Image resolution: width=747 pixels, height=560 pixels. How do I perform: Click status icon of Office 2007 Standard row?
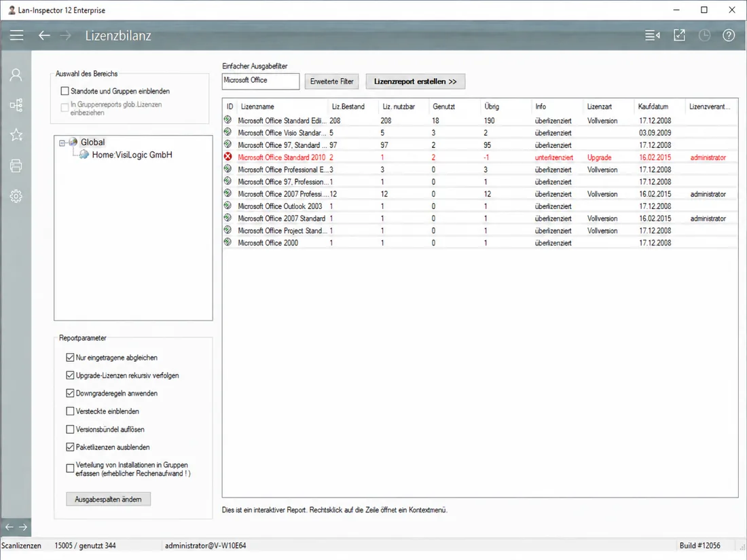(227, 218)
